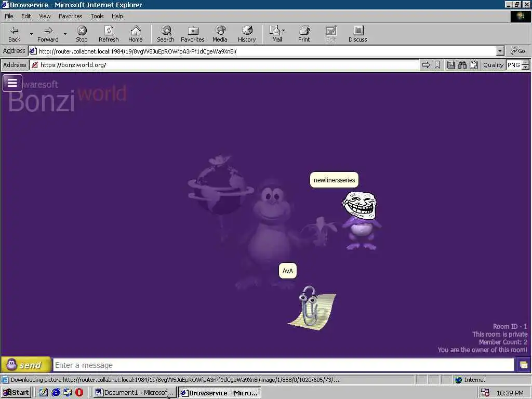Open the Favorites menu
The height and width of the screenshot is (399, 532).
pyautogui.click(x=70, y=16)
